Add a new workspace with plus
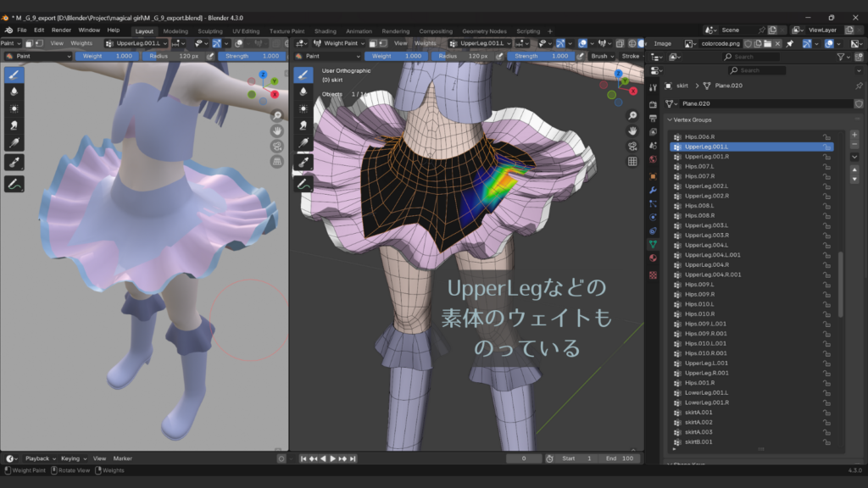The image size is (868, 488). pyautogui.click(x=549, y=31)
